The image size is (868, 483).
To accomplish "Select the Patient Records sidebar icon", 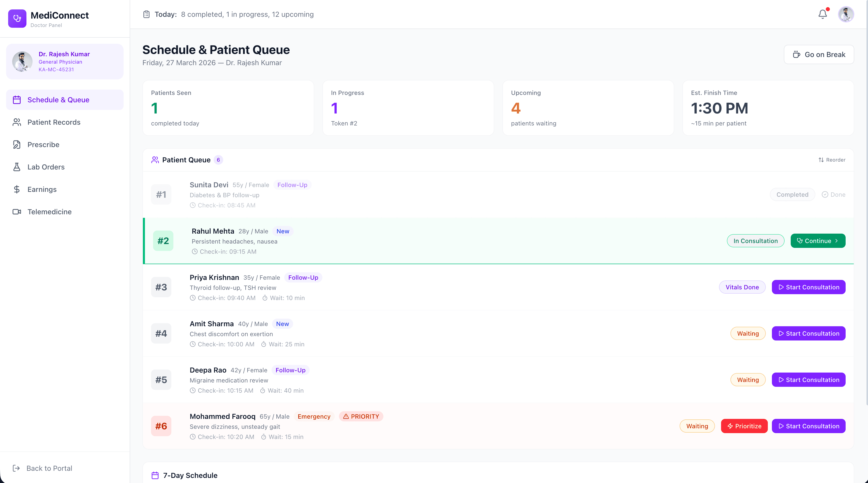I will tap(17, 122).
